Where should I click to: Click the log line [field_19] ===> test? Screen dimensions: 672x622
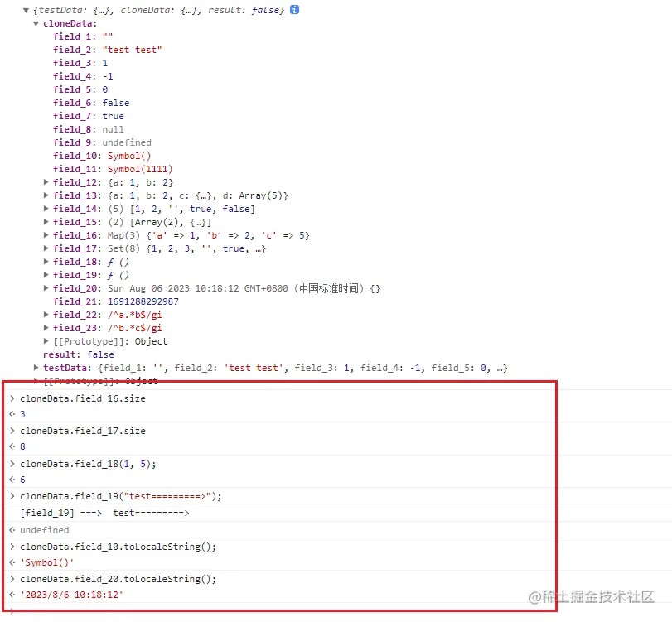(104, 513)
